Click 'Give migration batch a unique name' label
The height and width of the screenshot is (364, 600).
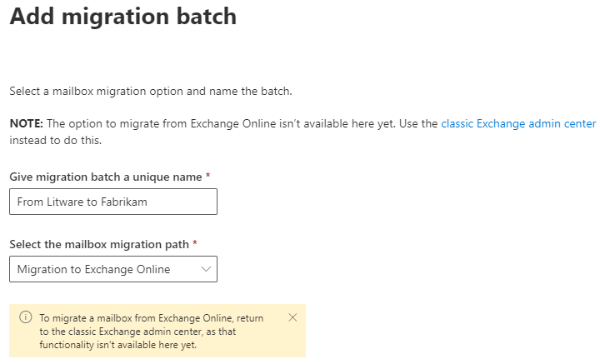106,177
